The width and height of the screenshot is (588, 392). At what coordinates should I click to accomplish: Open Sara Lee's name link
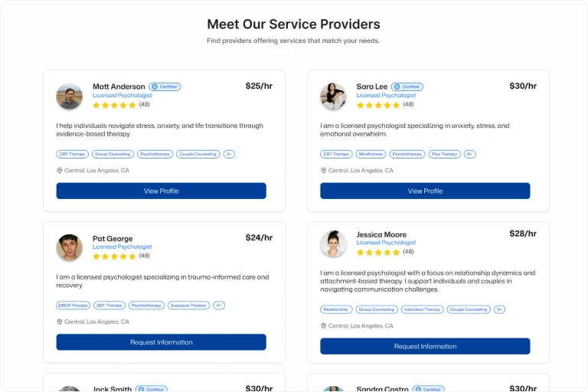coord(372,87)
